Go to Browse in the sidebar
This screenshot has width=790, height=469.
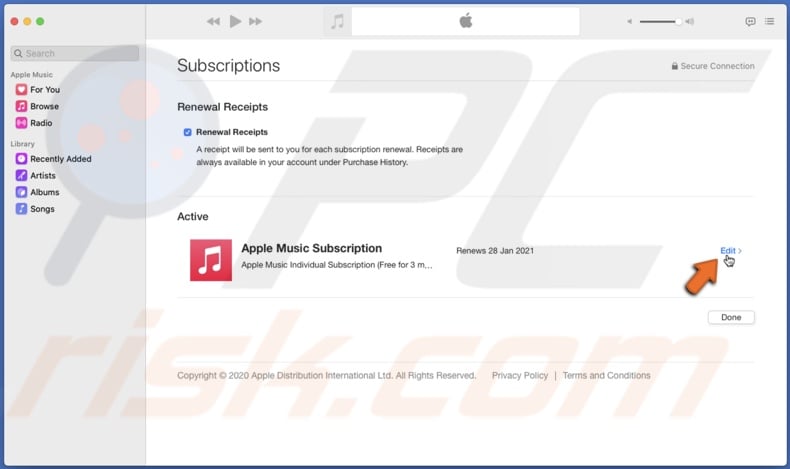[x=44, y=106]
